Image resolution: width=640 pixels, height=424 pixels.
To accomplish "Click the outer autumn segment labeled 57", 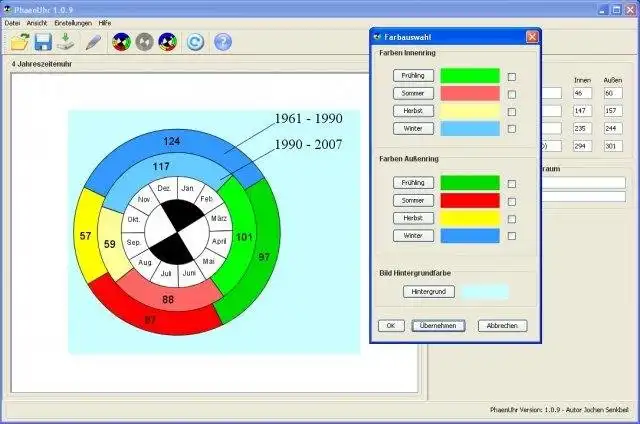I will [x=85, y=236].
